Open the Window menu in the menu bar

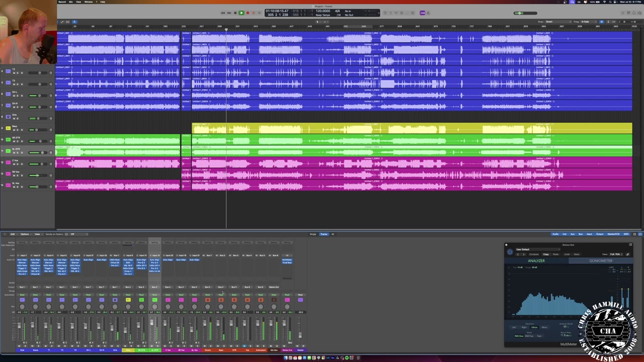coord(89,2)
